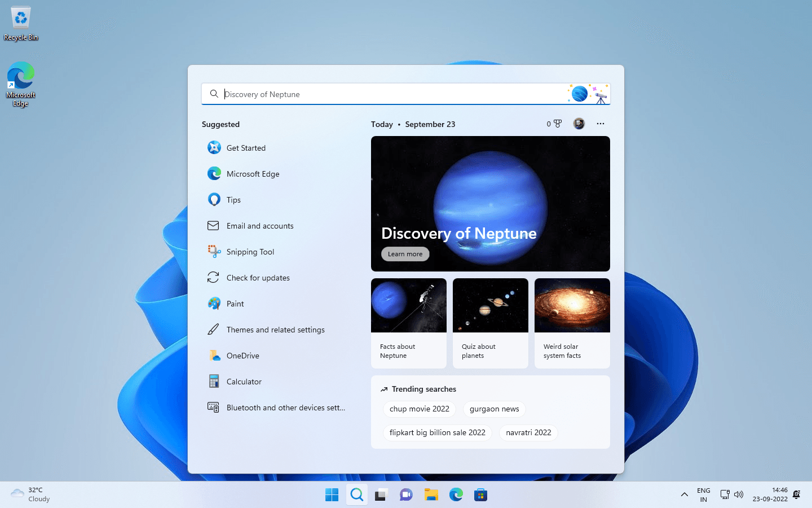812x508 pixels.
Task: Show hidden icons tray chevron
Action: point(684,495)
